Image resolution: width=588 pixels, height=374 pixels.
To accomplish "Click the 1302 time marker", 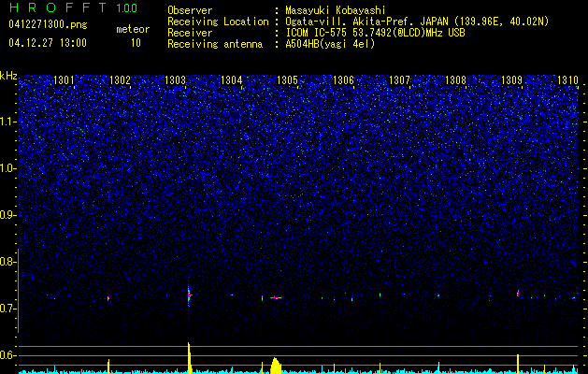I will tap(120, 80).
